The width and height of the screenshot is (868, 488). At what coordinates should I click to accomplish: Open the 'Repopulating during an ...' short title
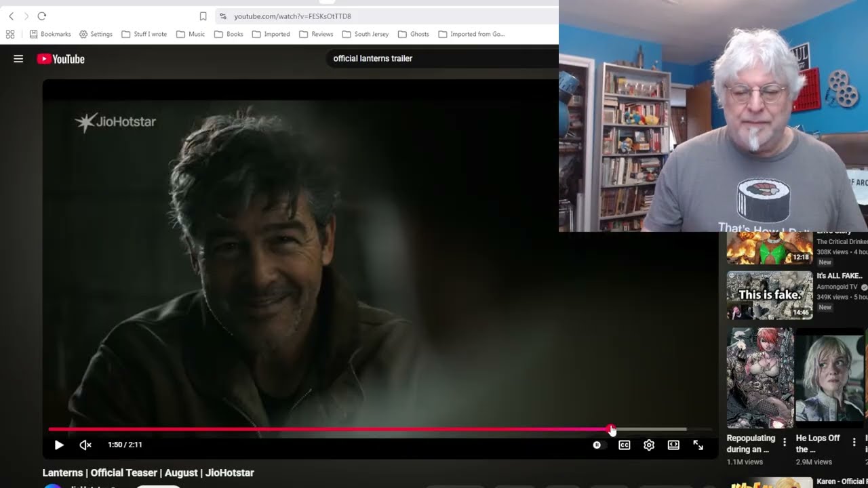click(751, 444)
